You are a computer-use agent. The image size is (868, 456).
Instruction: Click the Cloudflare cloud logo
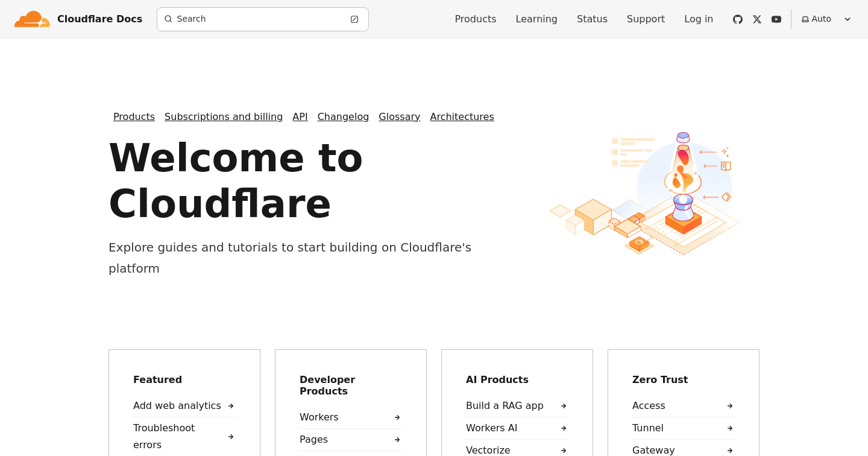(x=32, y=19)
